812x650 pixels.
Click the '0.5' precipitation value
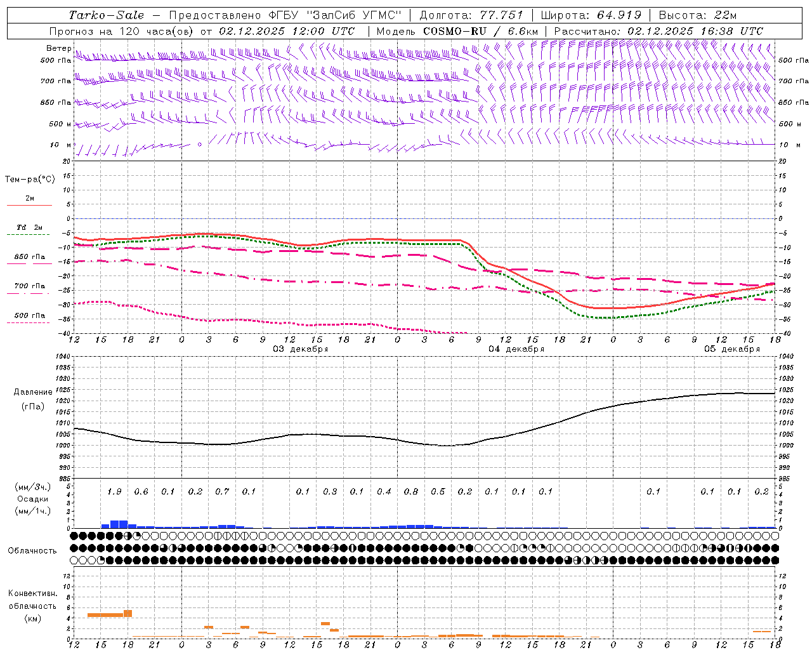pos(438,491)
